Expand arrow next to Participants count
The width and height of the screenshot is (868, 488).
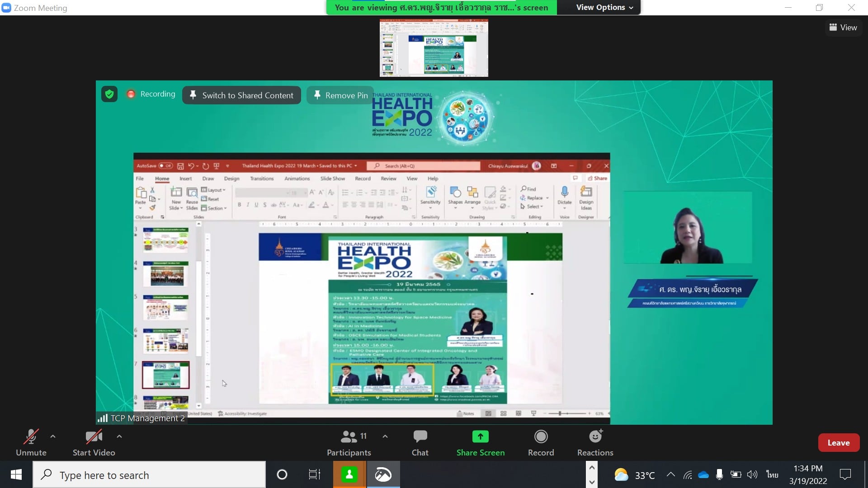(x=385, y=436)
